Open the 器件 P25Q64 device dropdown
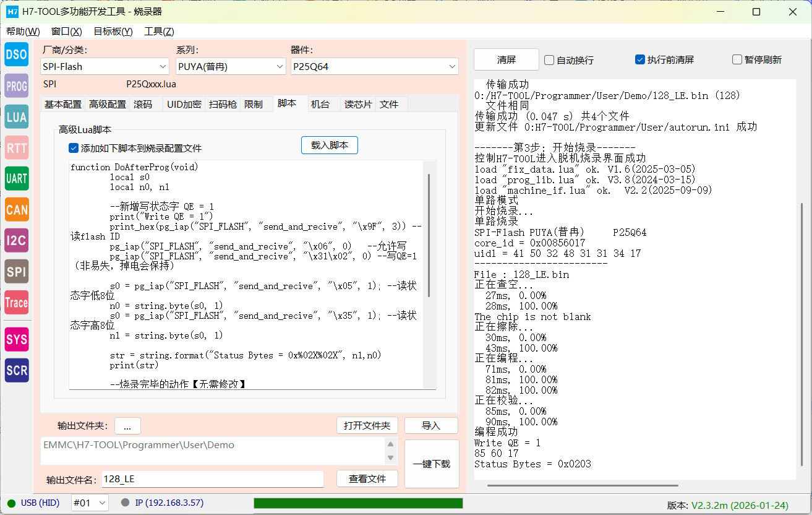The image size is (812, 515). click(452, 66)
